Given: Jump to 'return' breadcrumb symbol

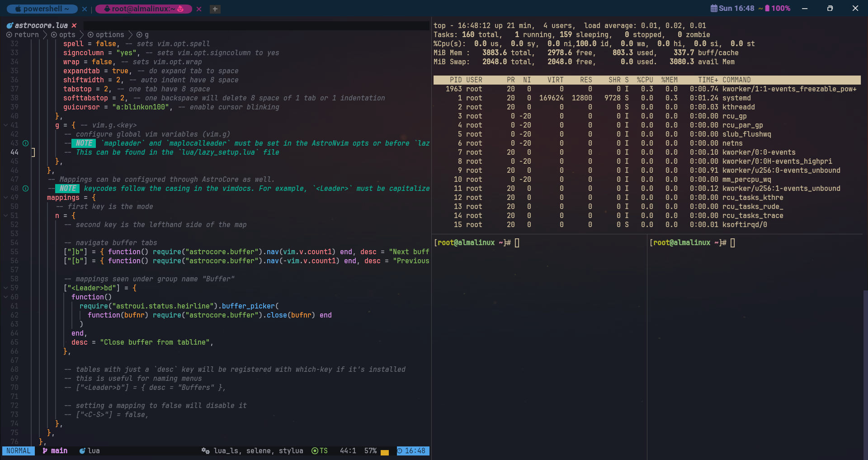Looking at the screenshot, I should tap(23, 34).
